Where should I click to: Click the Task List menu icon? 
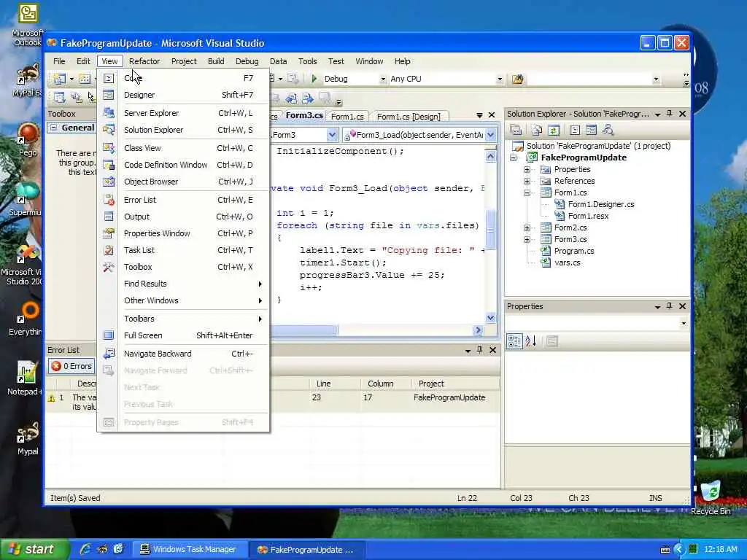(109, 250)
